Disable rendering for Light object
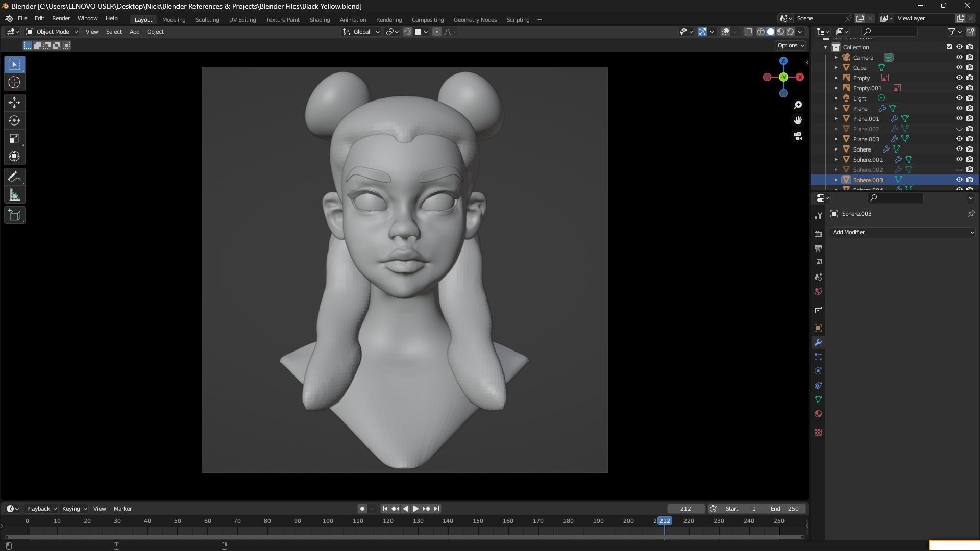The image size is (980, 551). [x=969, y=98]
